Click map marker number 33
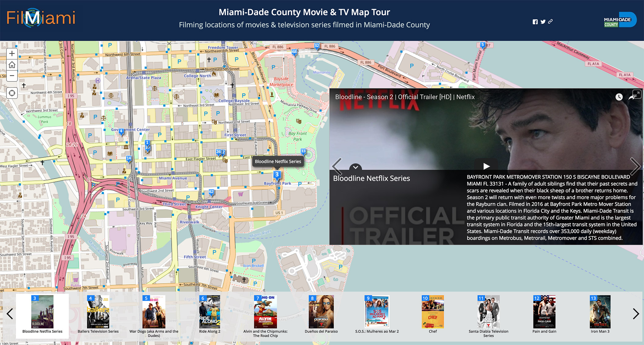This screenshot has width=644, height=345. 303,151
